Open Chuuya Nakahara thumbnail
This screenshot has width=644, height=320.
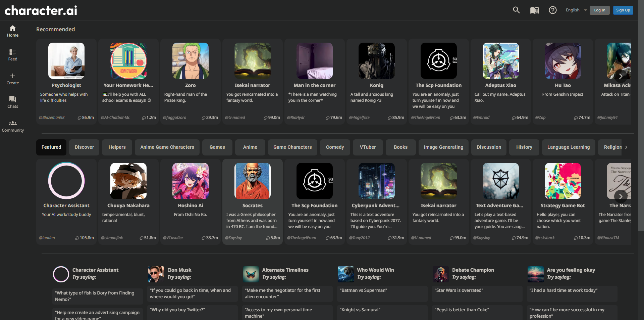coord(128,181)
